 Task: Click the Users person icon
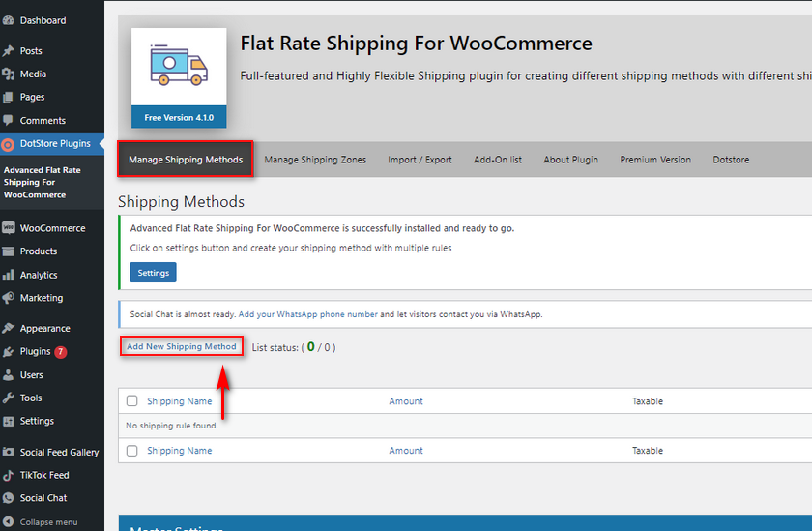click(8, 374)
